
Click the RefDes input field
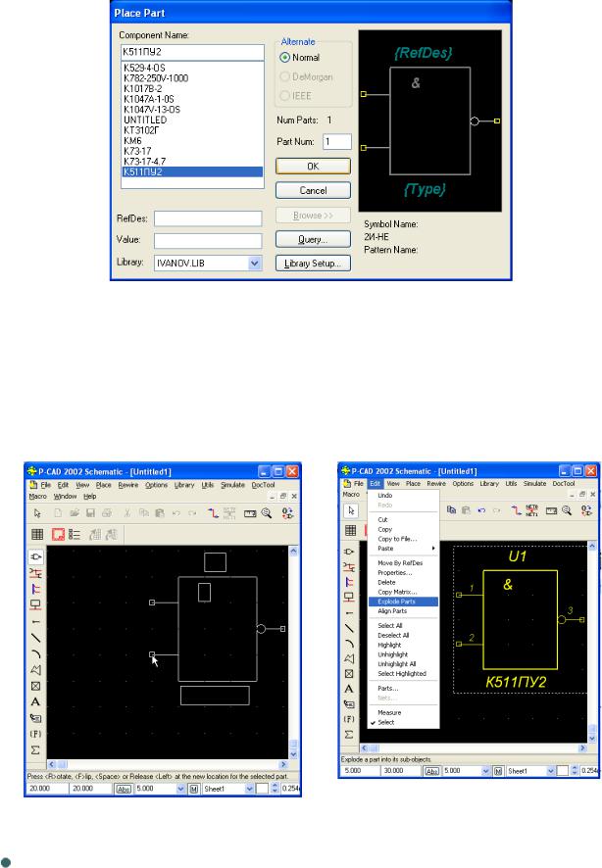(208, 218)
